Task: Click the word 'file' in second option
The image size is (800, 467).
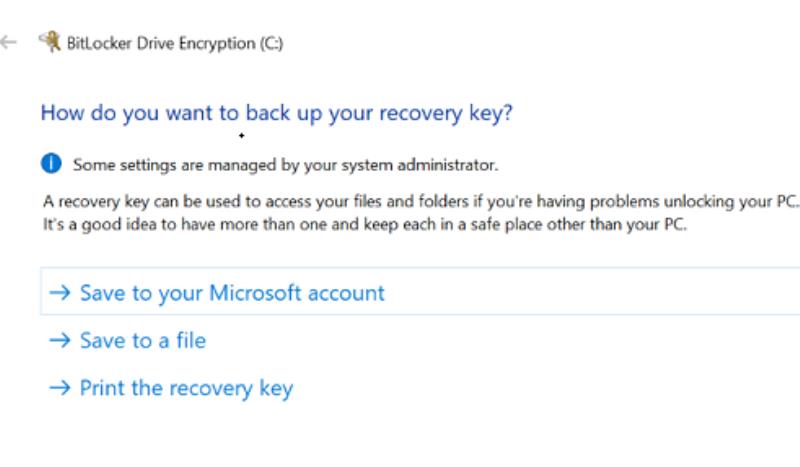Action: pos(191,340)
